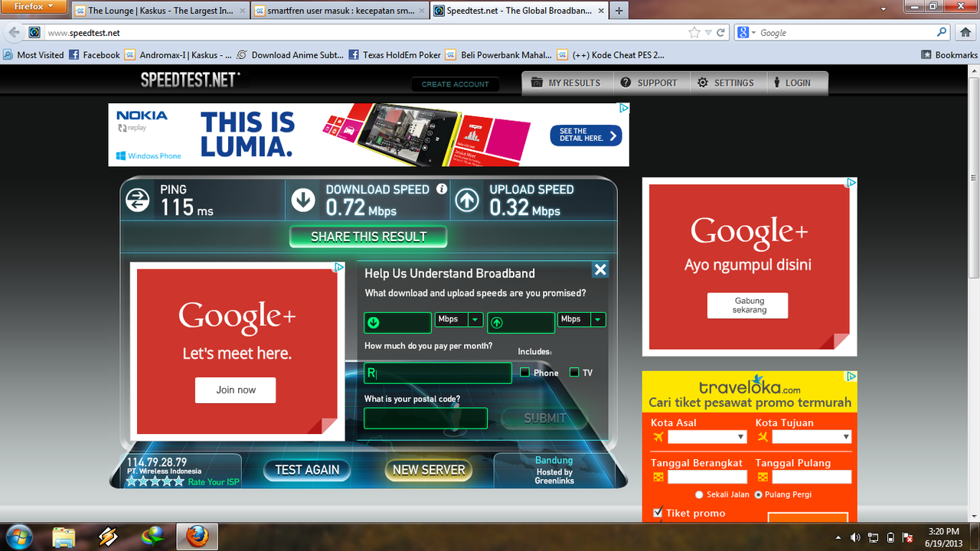980x551 pixels.
Task: Open Windows Start menu orb
Action: 18,536
